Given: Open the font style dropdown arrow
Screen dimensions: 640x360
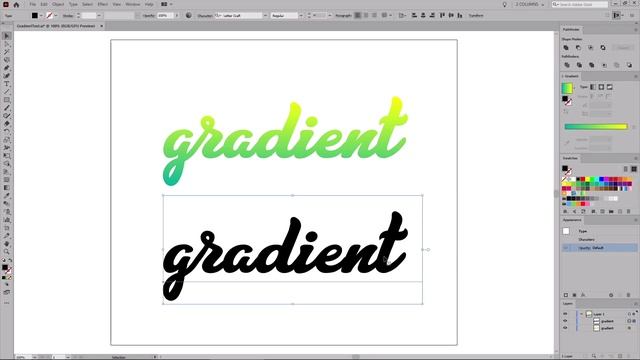Looking at the screenshot, I should pyautogui.click(x=301, y=16).
